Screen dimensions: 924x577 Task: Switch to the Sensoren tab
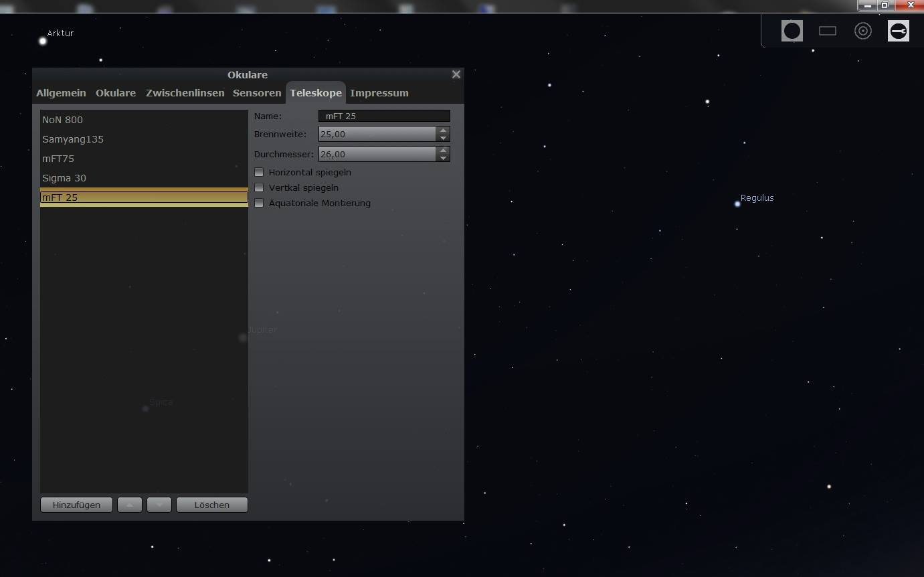[x=257, y=93]
